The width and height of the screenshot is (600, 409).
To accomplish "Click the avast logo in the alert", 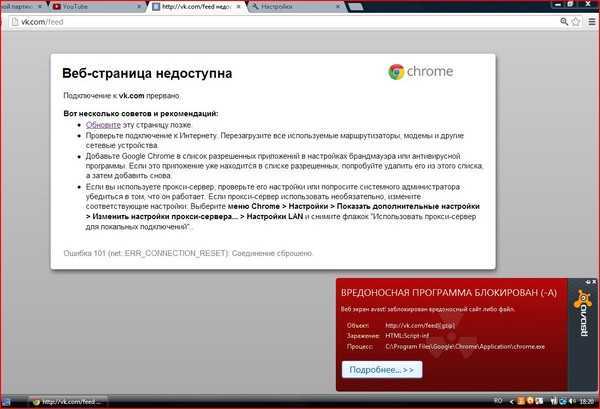I will tap(582, 313).
